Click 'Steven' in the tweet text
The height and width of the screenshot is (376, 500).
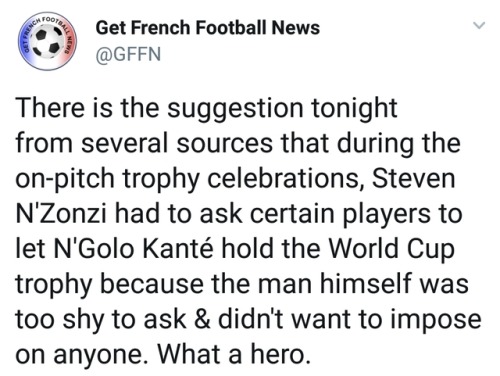(413, 178)
